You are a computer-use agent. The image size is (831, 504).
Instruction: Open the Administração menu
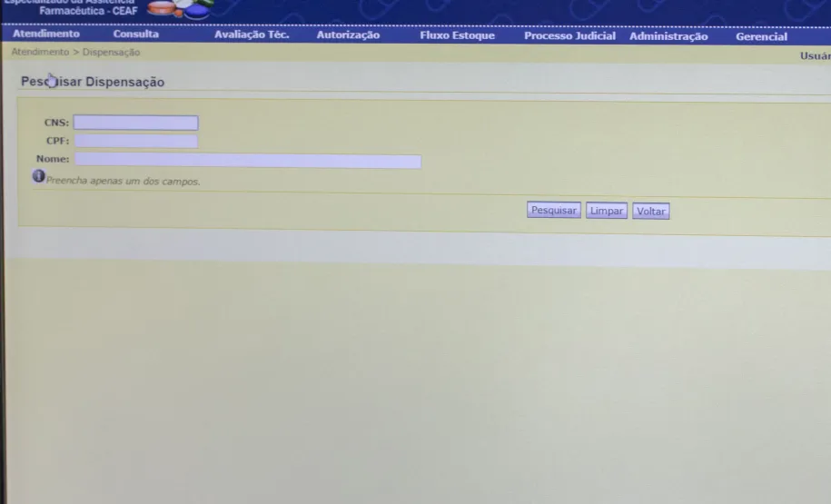(668, 36)
